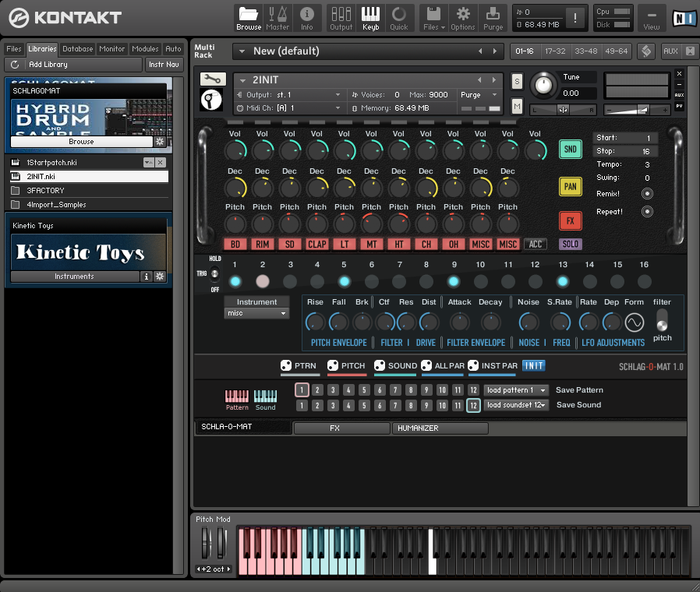Open the FX tab of instrument

coord(341,428)
